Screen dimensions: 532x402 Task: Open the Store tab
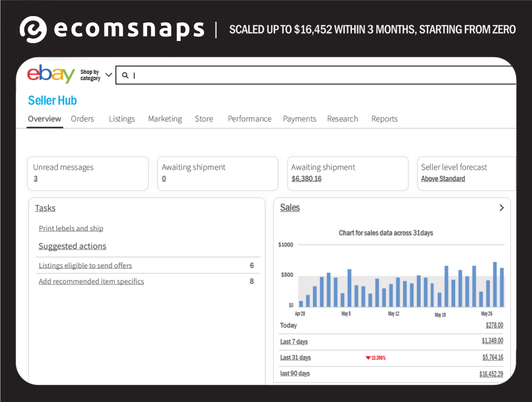point(204,119)
